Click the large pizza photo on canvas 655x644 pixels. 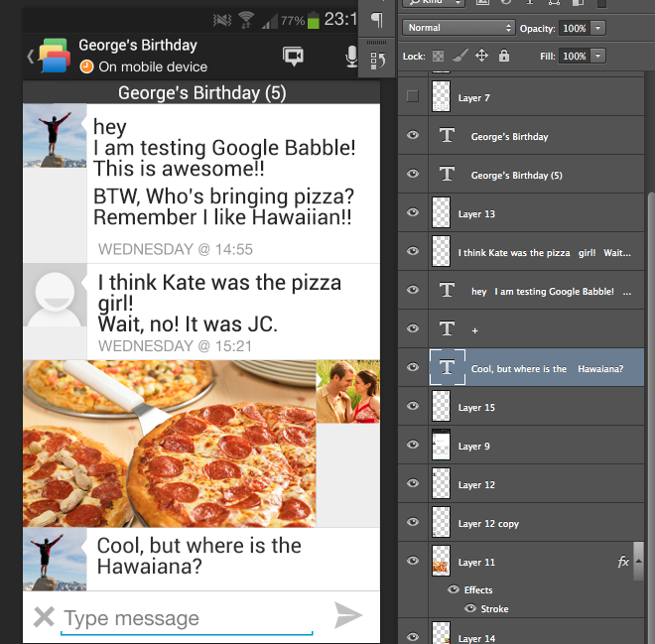169,444
